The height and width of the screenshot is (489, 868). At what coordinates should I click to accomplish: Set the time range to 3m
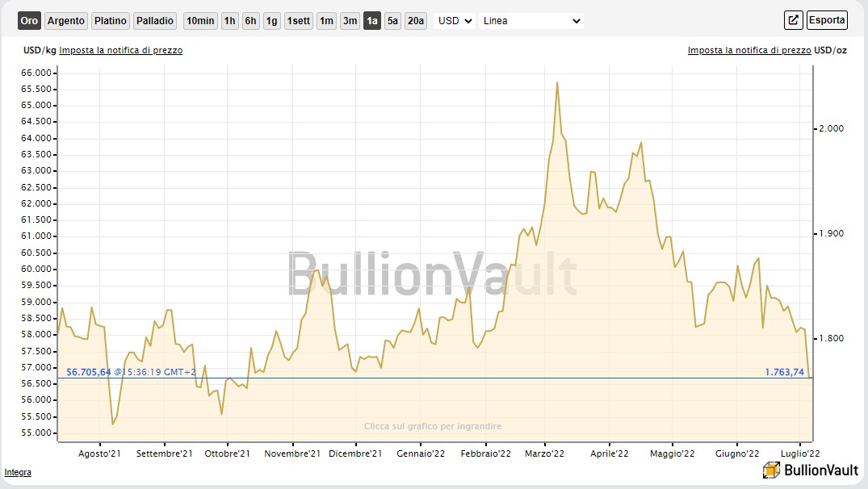pyautogui.click(x=350, y=21)
